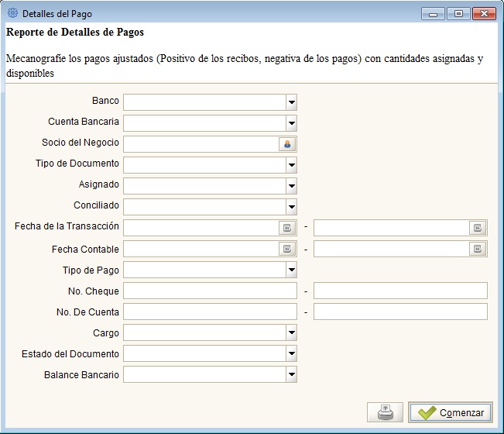The image size is (504, 434).
Task: Expand the Banco dropdown
Action: (x=291, y=102)
